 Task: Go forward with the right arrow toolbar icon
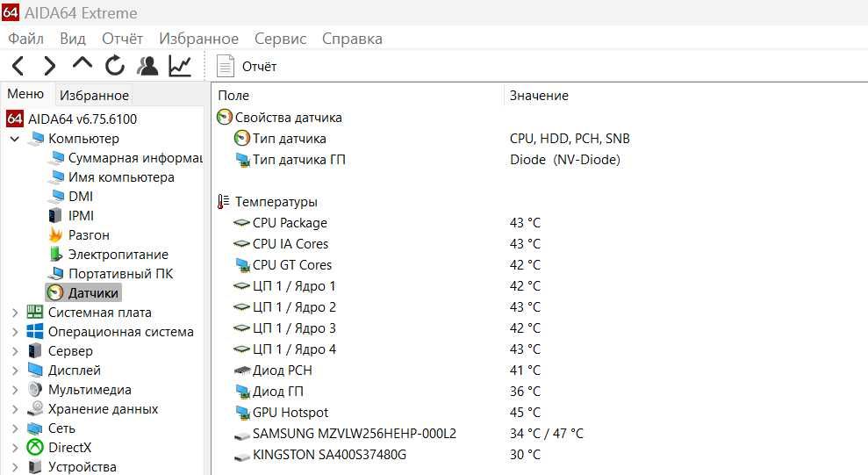pos(50,66)
